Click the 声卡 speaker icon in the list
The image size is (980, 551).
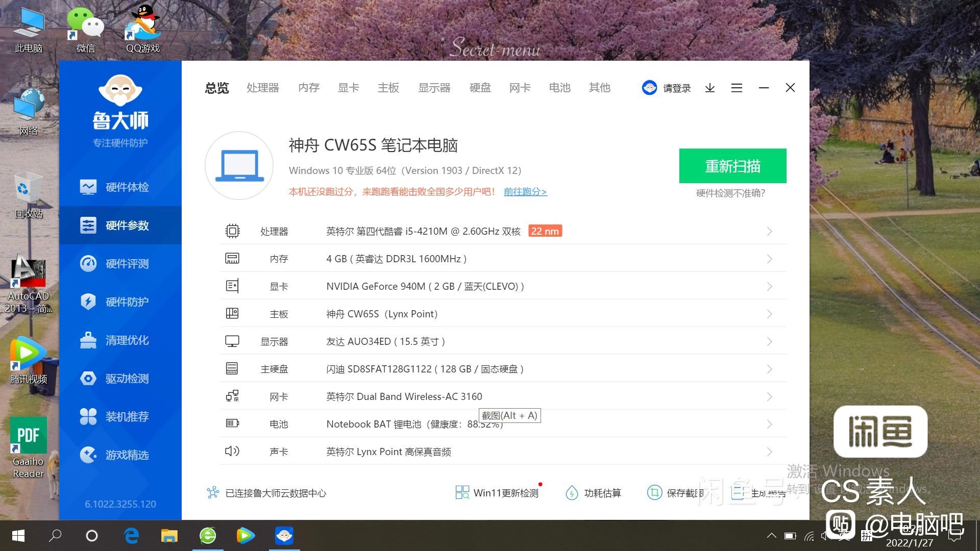coord(232,451)
